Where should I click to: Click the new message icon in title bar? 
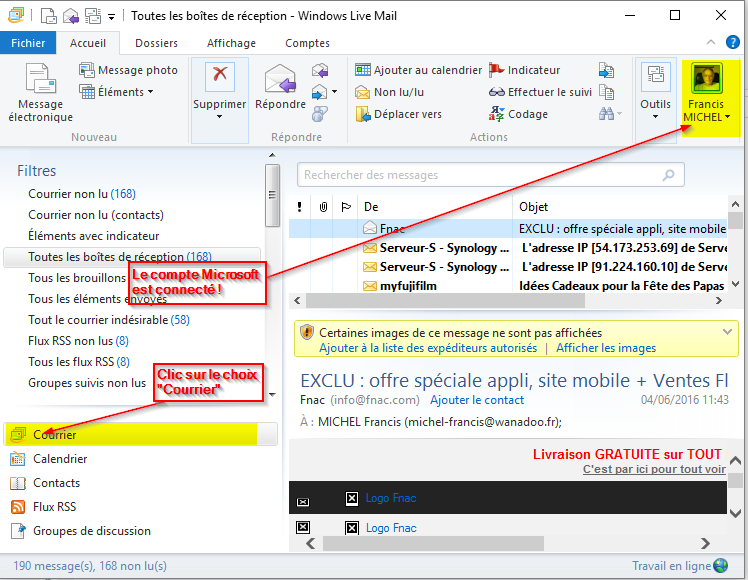pyautogui.click(x=48, y=16)
